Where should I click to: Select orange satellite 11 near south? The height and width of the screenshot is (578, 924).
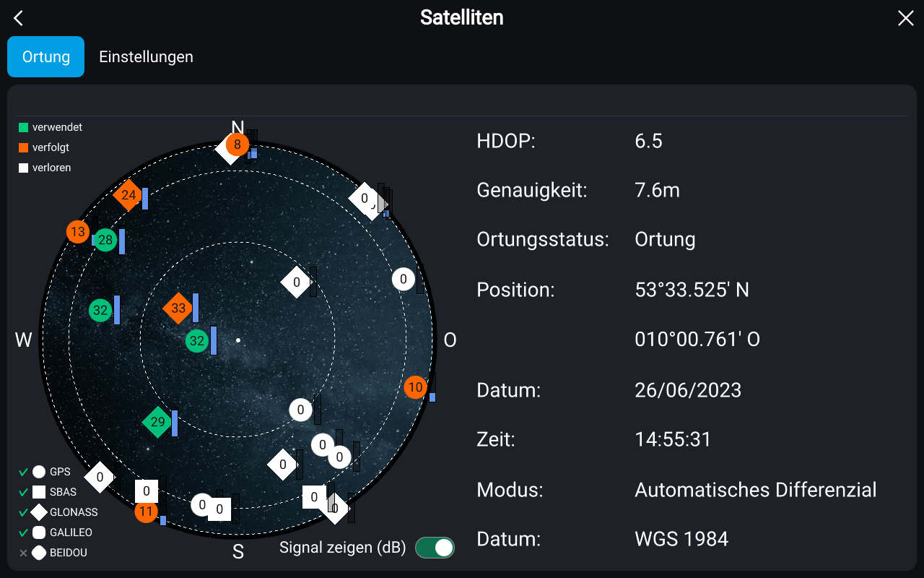tap(146, 512)
